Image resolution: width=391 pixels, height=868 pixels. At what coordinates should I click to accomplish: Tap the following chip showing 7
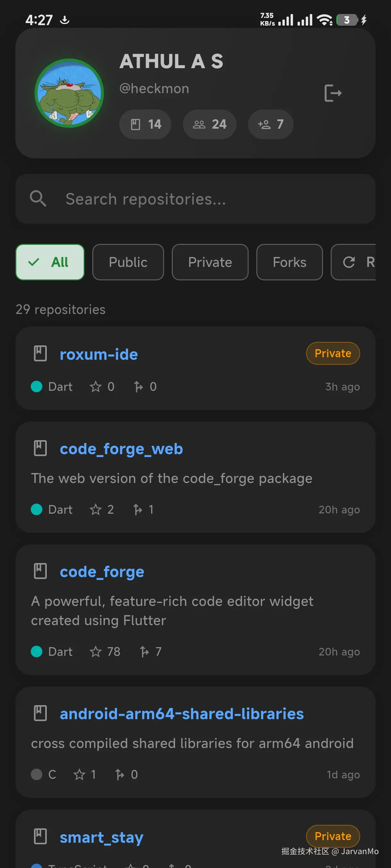click(270, 124)
